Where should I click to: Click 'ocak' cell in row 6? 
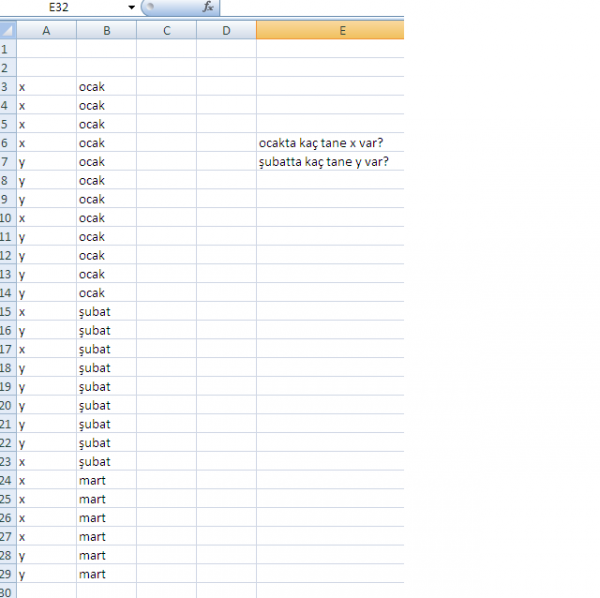[x=106, y=143]
